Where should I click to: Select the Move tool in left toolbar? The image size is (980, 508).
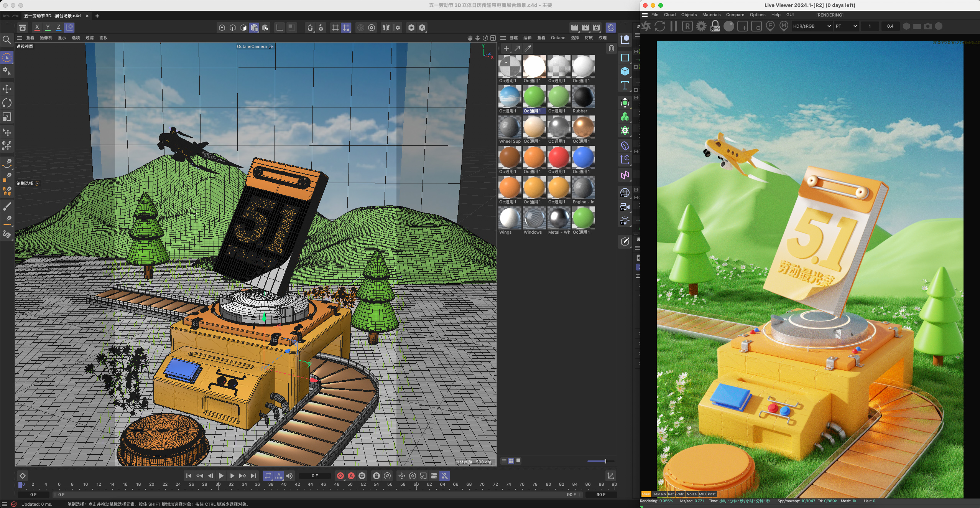coord(7,89)
